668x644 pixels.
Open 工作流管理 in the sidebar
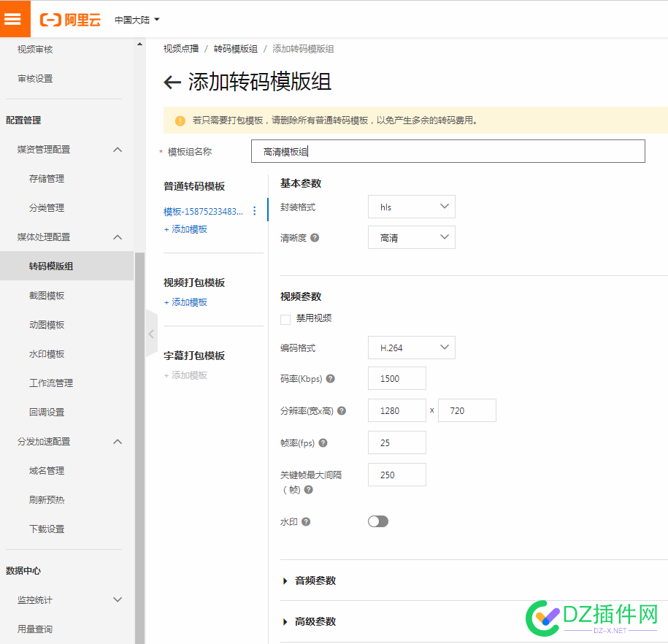(x=51, y=383)
